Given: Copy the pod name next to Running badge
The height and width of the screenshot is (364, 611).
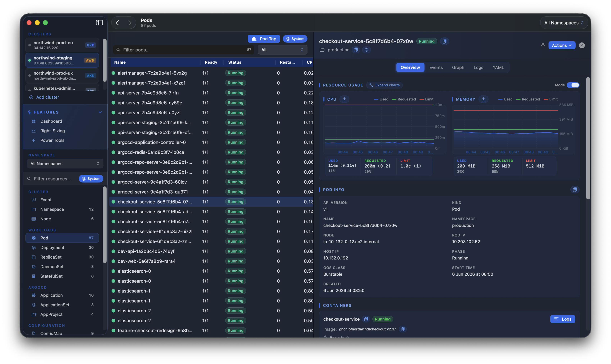Looking at the screenshot, I should 444,41.
